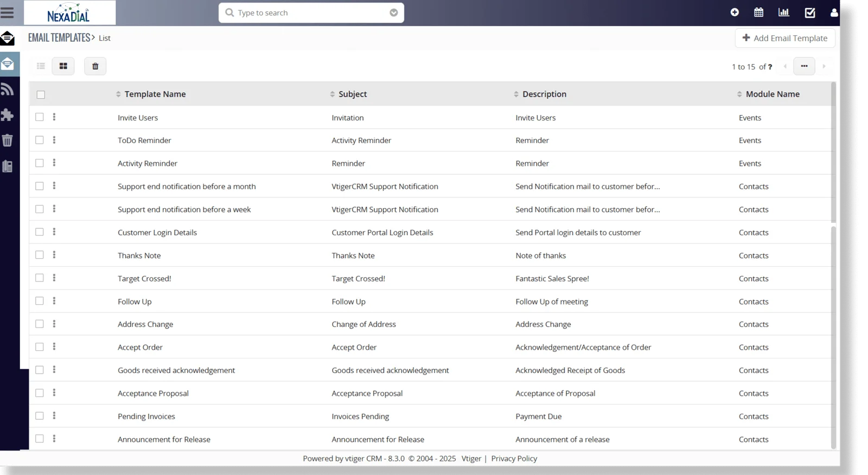
Task: Open actions menu for ToDo Reminder row
Action: click(x=54, y=140)
